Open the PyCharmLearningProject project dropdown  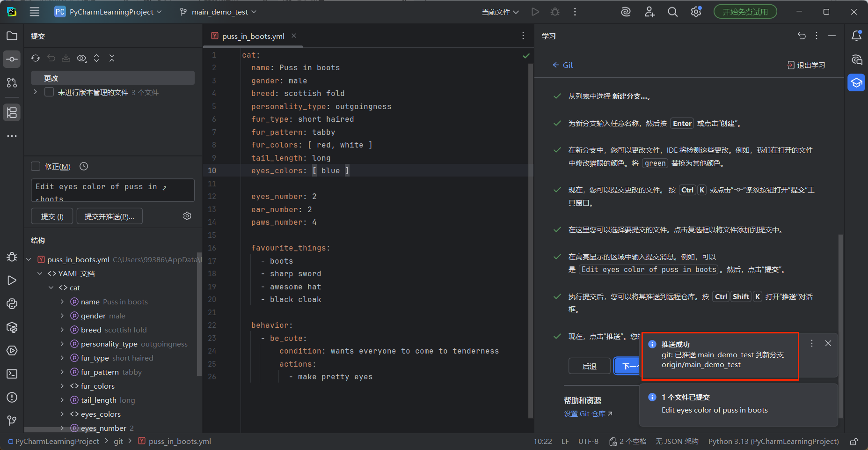pos(108,12)
